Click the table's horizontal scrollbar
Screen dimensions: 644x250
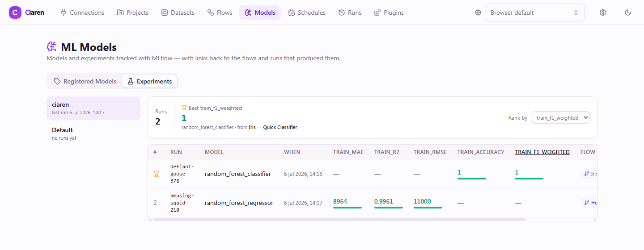(339, 220)
